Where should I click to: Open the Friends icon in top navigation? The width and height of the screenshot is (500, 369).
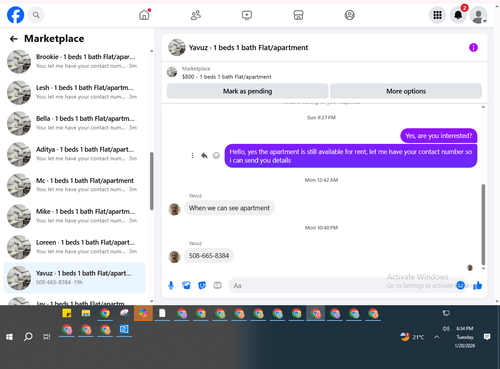[x=196, y=15]
